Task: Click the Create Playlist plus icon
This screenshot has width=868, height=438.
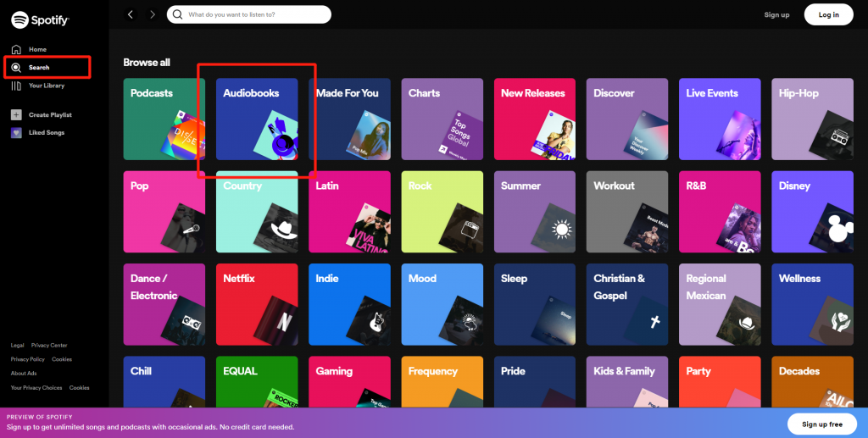Action: point(16,115)
